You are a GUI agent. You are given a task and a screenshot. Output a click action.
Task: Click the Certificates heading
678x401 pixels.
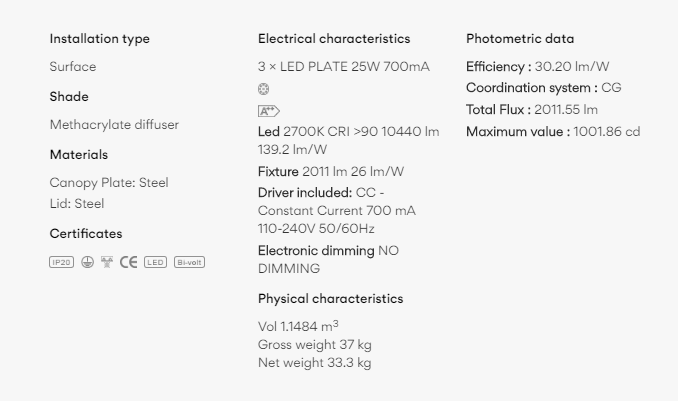coord(86,234)
